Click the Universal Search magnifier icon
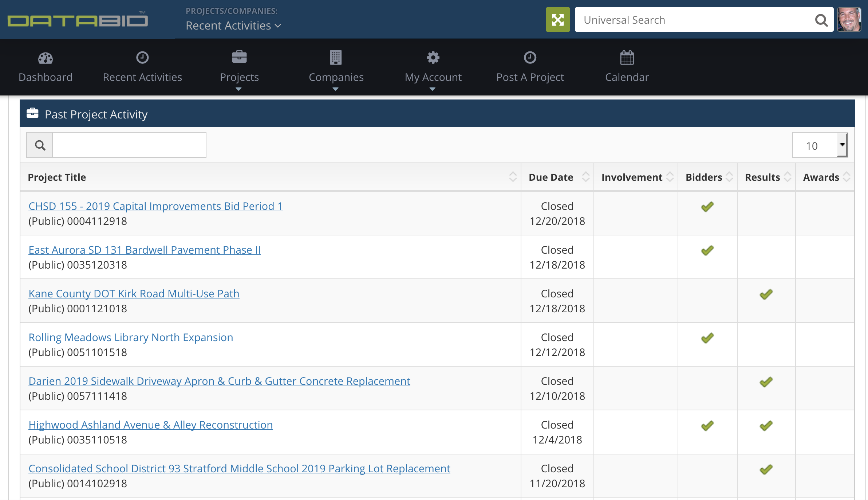This screenshot has height=500, width=868. coord(821,20)
